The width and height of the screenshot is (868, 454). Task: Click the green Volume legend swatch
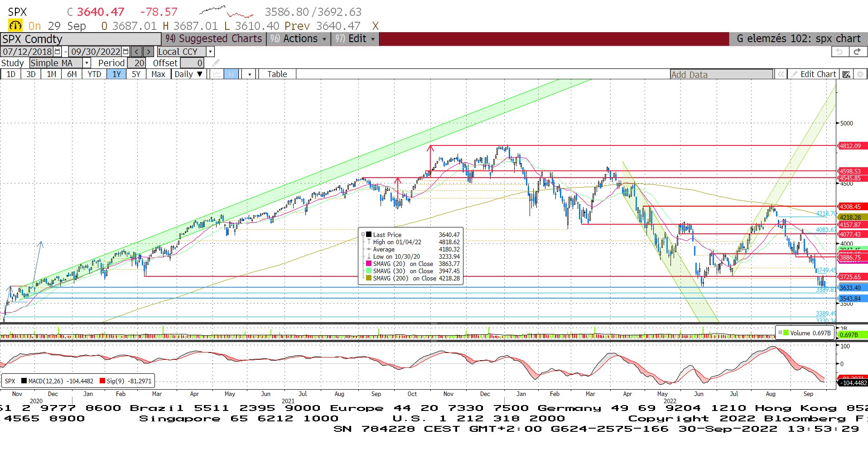pyautogui.click(x=786, y=333)
